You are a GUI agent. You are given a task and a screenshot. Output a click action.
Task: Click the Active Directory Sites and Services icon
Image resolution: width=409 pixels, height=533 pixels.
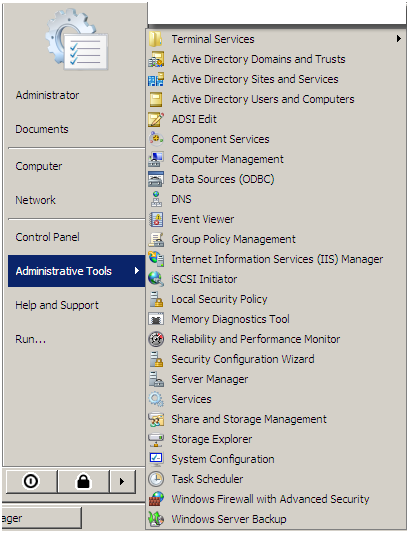(156, 79)
